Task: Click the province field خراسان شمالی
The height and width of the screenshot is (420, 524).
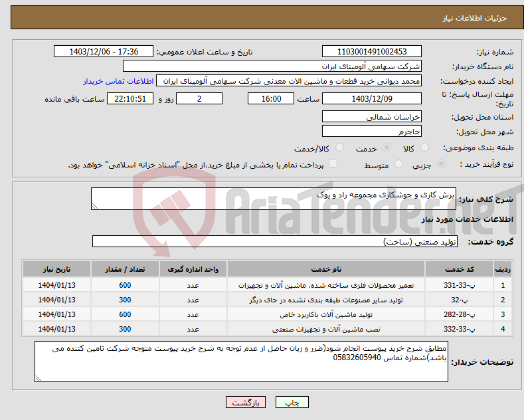Action: click(372, 117)
